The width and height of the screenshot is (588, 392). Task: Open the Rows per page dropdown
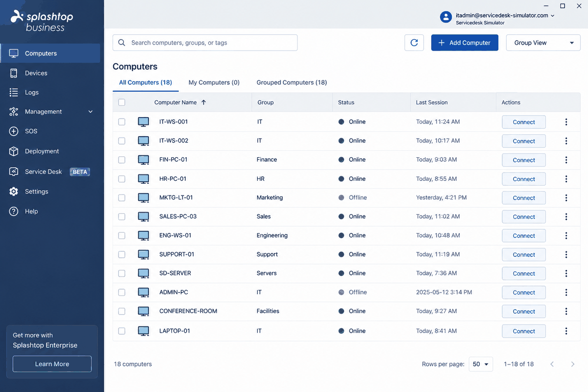coord(481,364)
